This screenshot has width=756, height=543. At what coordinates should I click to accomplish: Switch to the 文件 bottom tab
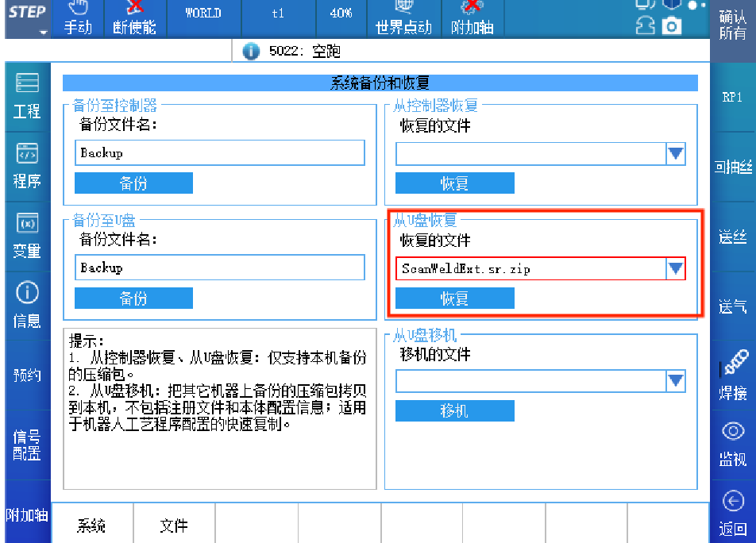[174, 525]
